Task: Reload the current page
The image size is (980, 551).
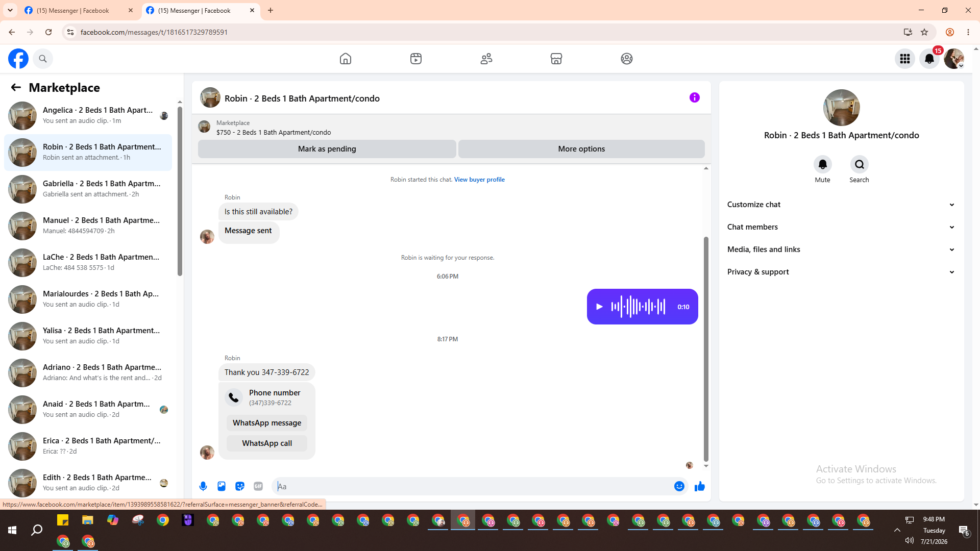Action: point(48,32)
